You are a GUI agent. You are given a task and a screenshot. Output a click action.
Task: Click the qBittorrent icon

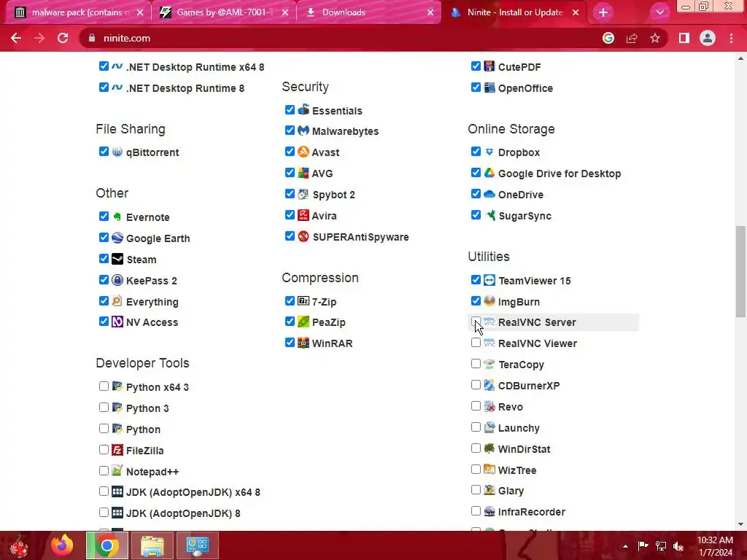pos(117,152)
